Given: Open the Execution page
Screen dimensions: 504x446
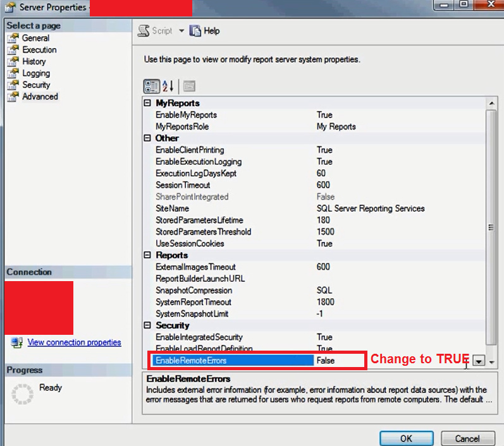Looking at the screenshot, I should coord(39,50).
